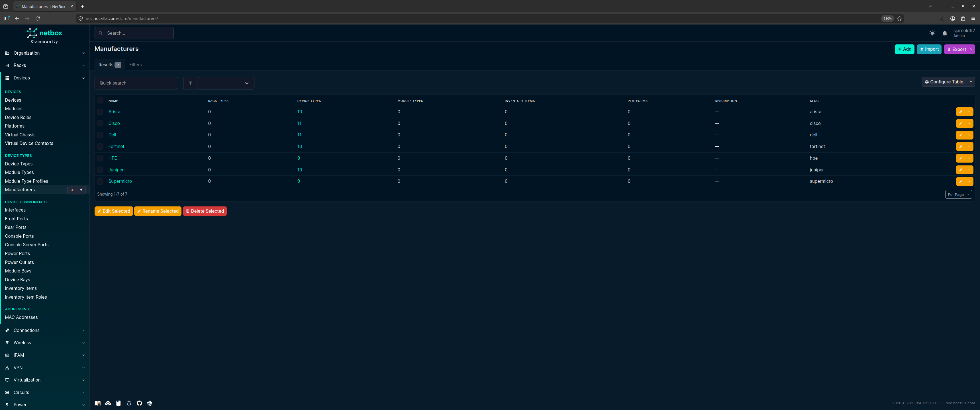
Task: Open Platforms in the sidebar
Action: point(15,126)
